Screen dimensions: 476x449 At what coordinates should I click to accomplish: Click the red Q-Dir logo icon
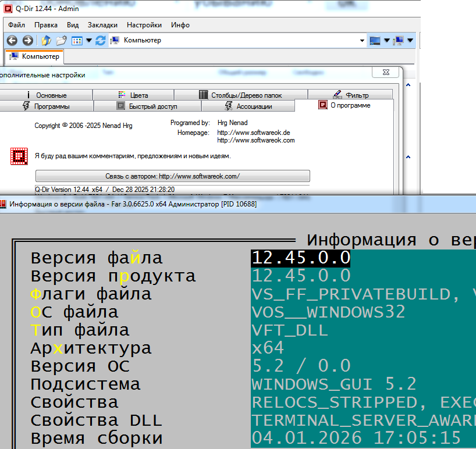(x=19, y=156)
